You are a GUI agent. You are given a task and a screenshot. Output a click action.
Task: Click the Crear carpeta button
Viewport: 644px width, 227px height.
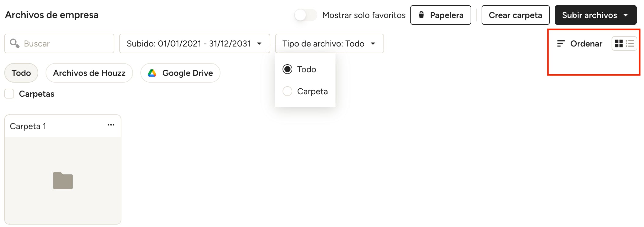[x=516, y=15]
